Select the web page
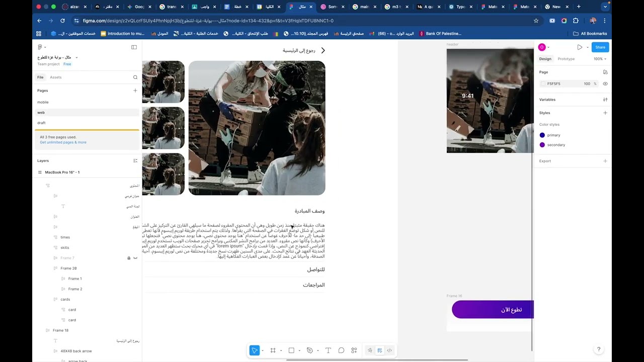This screenshot has width=644, height=362. [x=87, y=113]
